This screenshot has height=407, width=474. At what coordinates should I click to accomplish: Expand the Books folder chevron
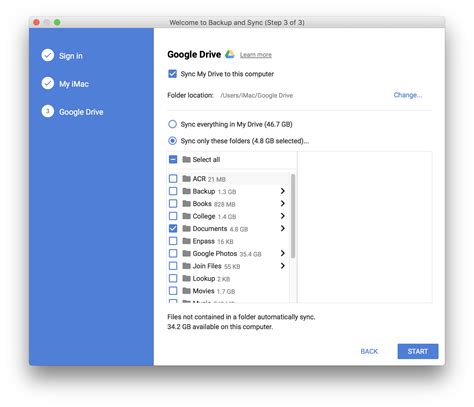click(x=283, y=203)
